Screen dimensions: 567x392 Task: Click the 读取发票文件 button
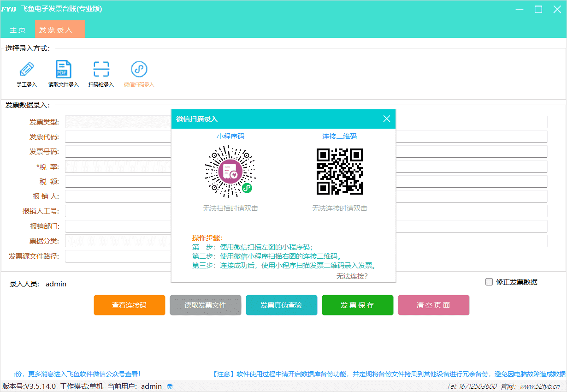click(x=206, y=305)
